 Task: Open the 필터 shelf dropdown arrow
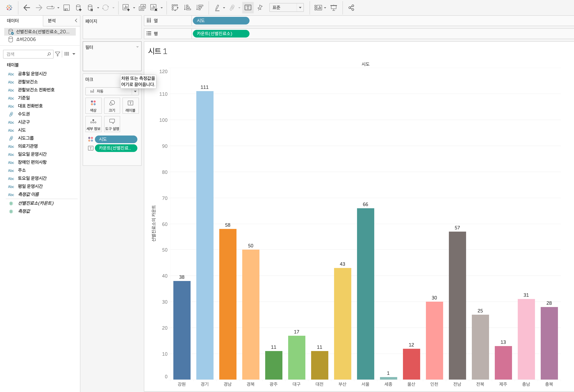pos(137,47)
